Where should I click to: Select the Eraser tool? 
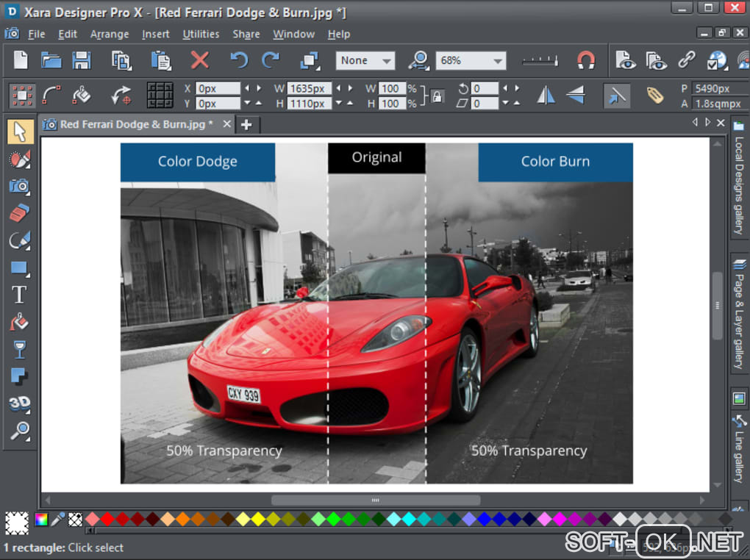[19, 213]
